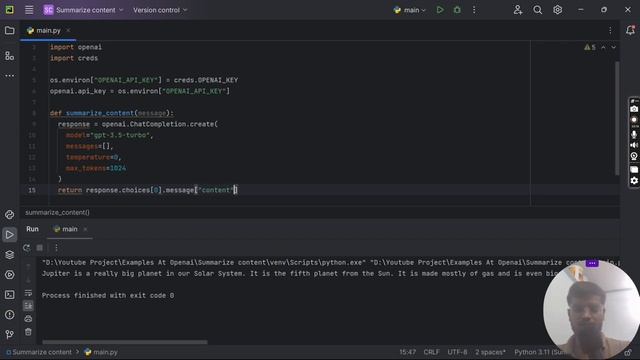
Task: Toggle scroll to end of output
Action: point(28,306)
